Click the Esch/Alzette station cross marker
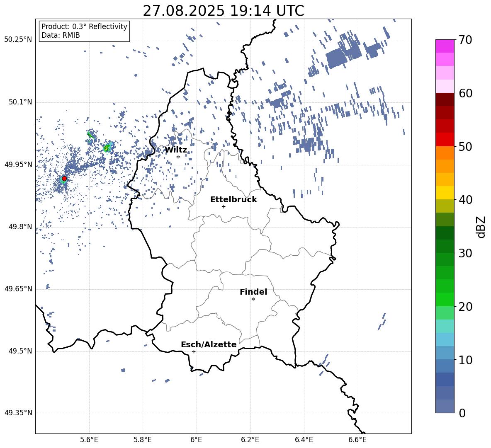Image resolution: width=491 pixels, height=448 pixels. coord(194,351)
